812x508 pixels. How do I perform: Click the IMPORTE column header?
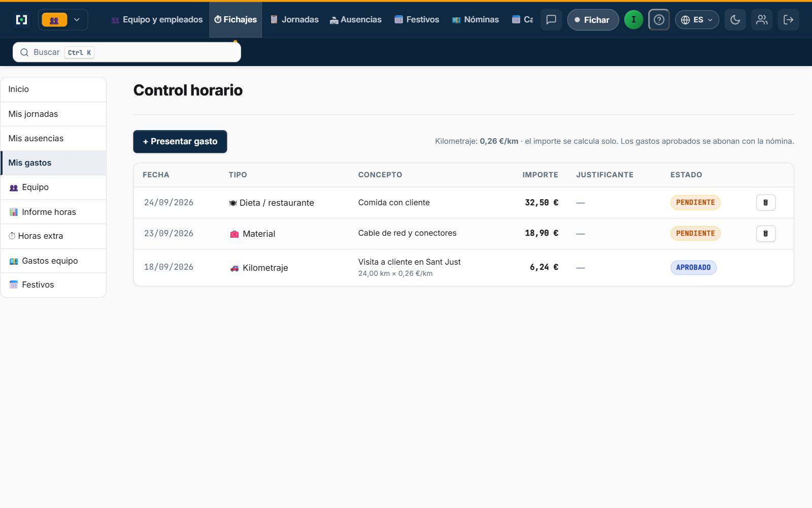540,175
